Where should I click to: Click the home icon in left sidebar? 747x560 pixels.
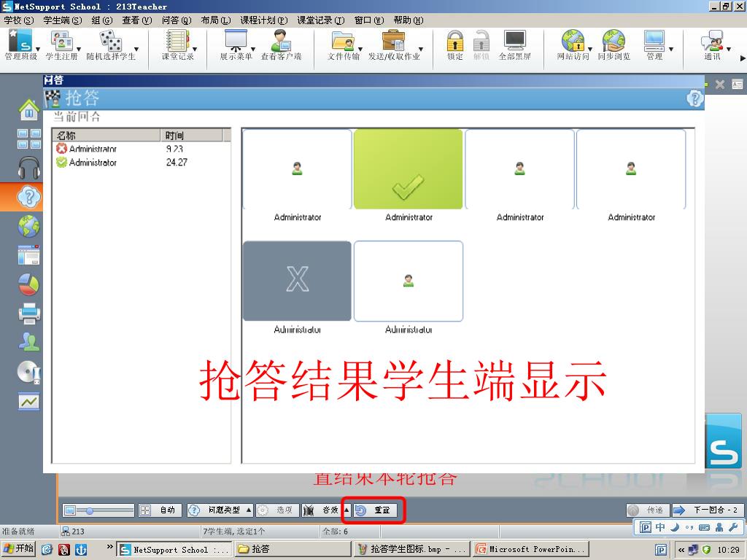tap(29, 109)
